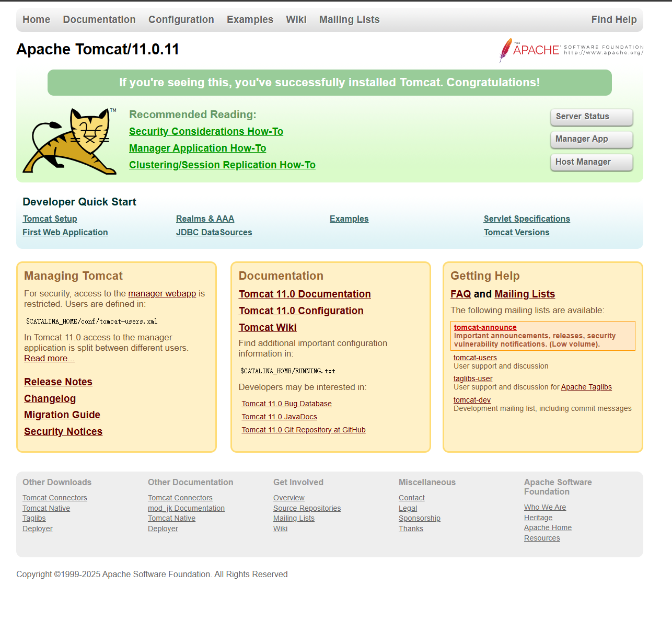Click Mailing Lists link in Getting Help heading
Image resolution: width=672 pixels, height=631 pixels.
click(x=525, y=294)
